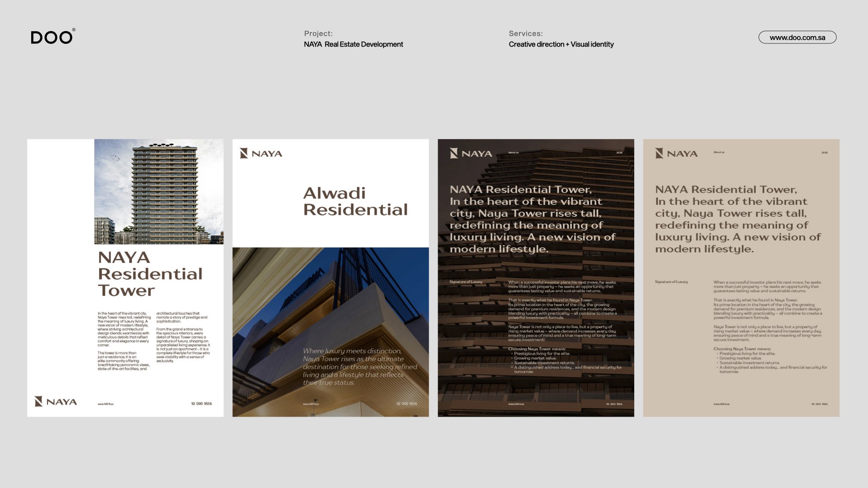Click the NAYA logo on the beige poster
This screenshot has width=868, height=488.
point(676,154)
